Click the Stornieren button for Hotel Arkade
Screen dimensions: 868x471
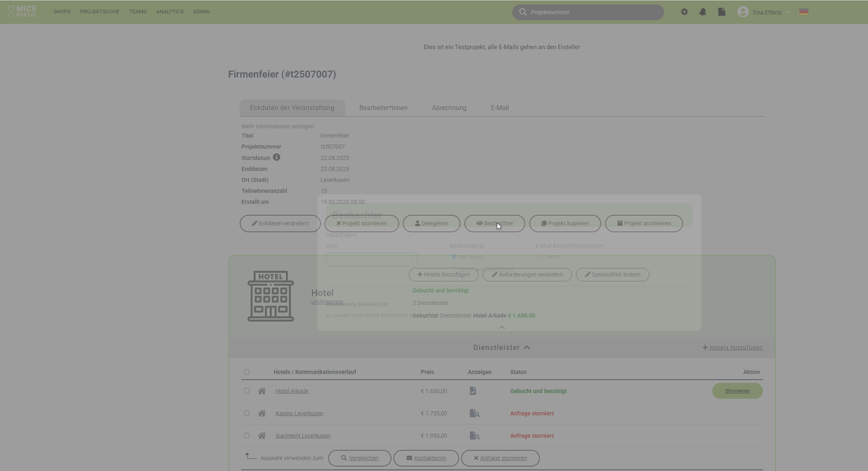coord(737,391)
